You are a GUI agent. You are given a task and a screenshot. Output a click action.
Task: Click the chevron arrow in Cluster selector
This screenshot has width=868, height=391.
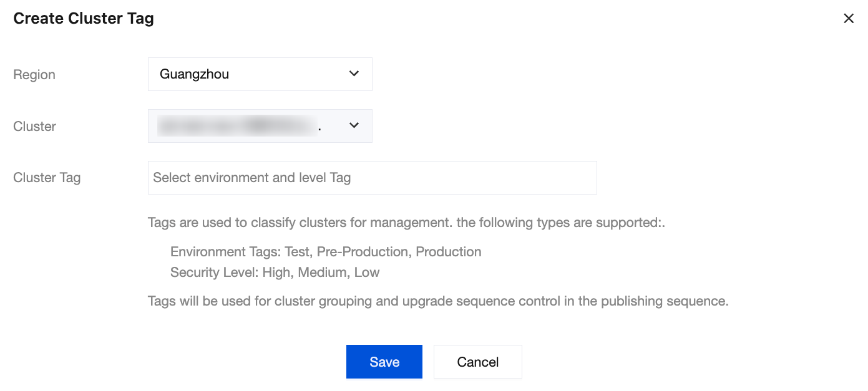354,125
